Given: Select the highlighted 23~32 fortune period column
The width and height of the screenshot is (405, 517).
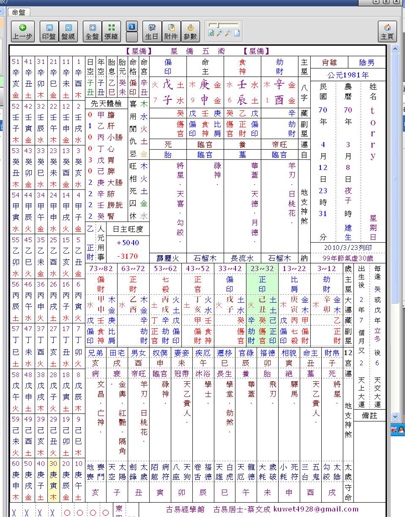Looking at the screenshot, I should (262, 305).
